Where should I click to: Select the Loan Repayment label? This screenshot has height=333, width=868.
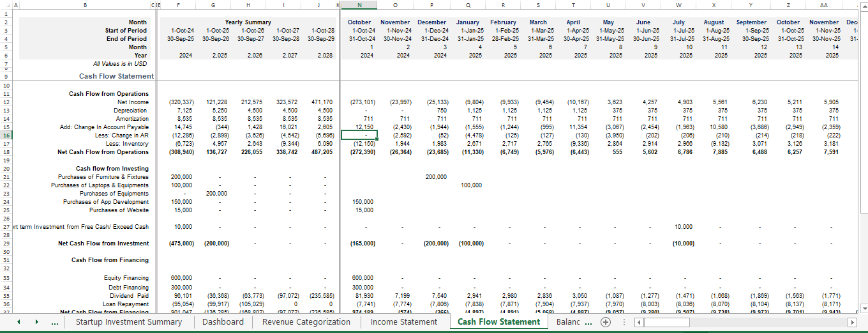(127, 304)
